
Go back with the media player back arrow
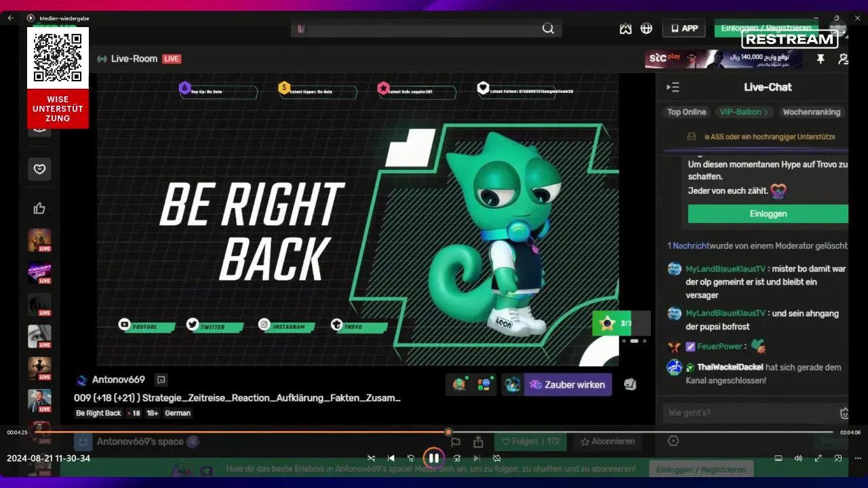pyautogui.click(x=10, y=18)
